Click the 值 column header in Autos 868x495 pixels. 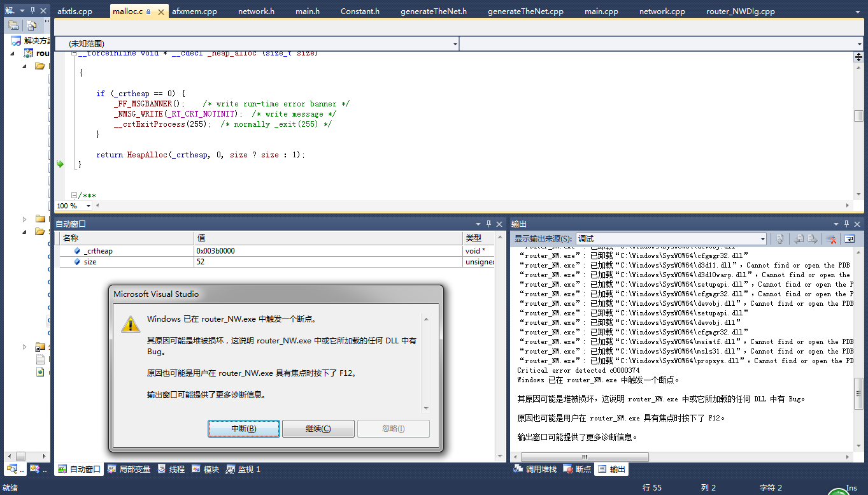[x=329, y=238]
